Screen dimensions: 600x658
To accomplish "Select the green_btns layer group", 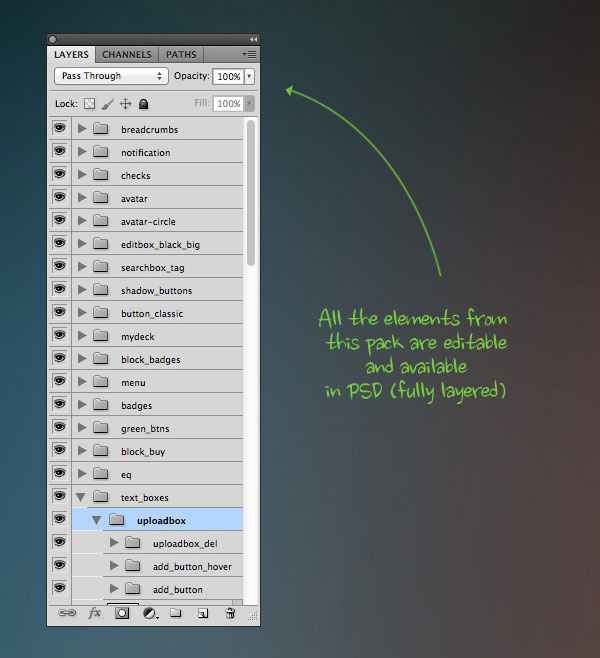I will (145, 428).
